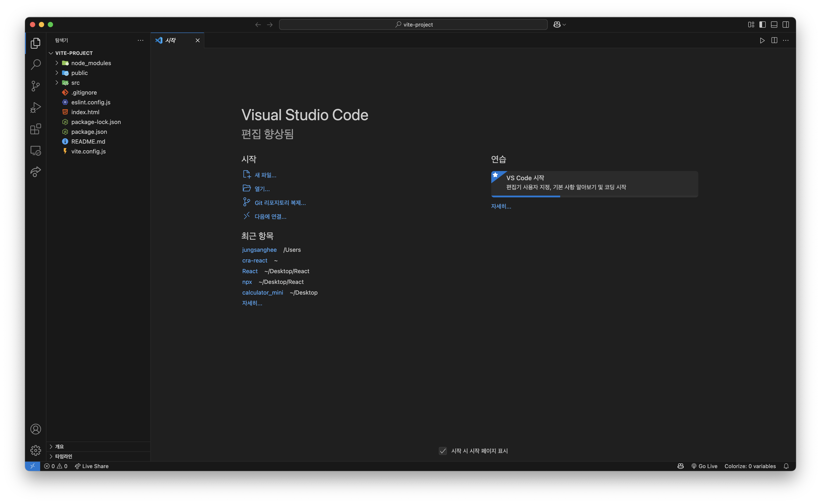Click the 새 파일... link
This screenshot has height=504, width=821.
tap(265, 175)
